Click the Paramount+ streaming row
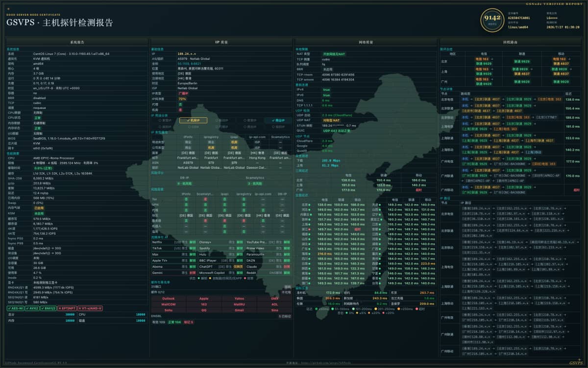Image resolution: width=588 pixels, height=368 pixels. tap(269, 255)
